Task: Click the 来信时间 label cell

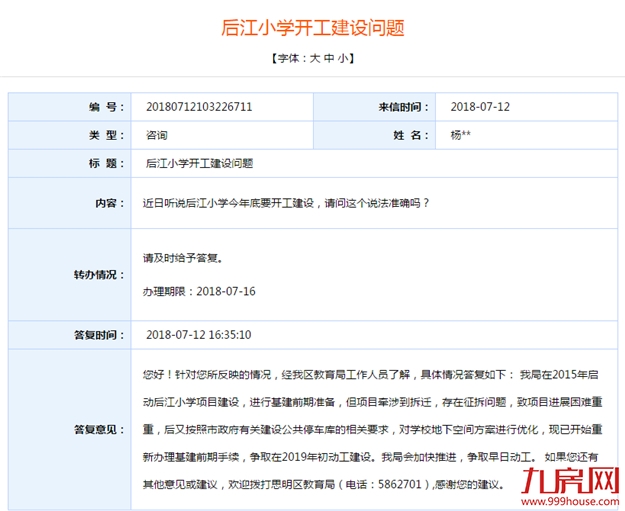Action: point(374,107)
